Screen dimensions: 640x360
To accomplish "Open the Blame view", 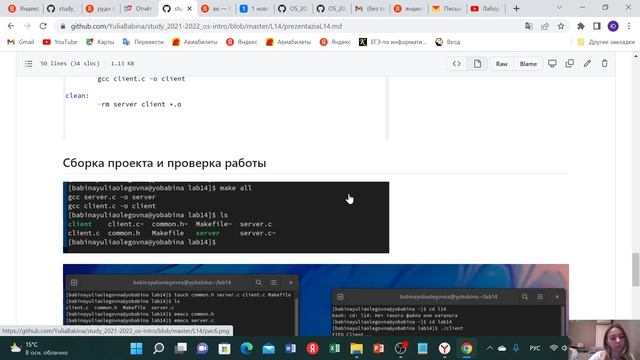I will pos(528,64).
